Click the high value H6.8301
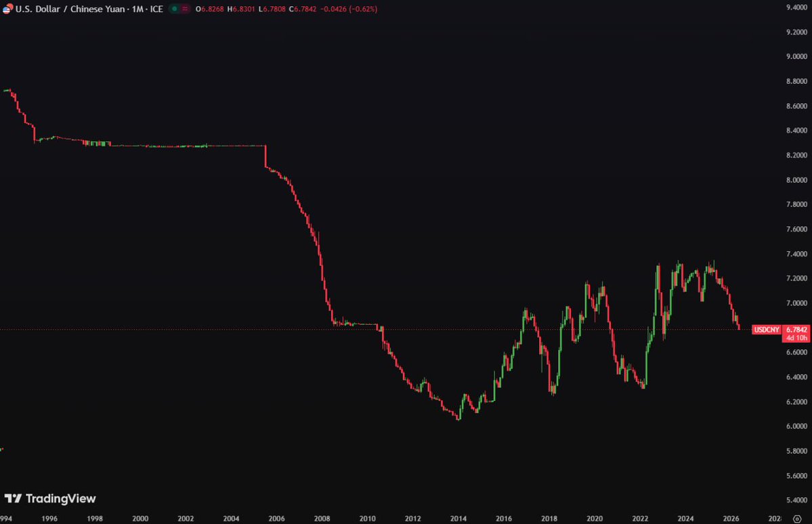812x524 pixels. pyautogui.click(x=241, y=9)
